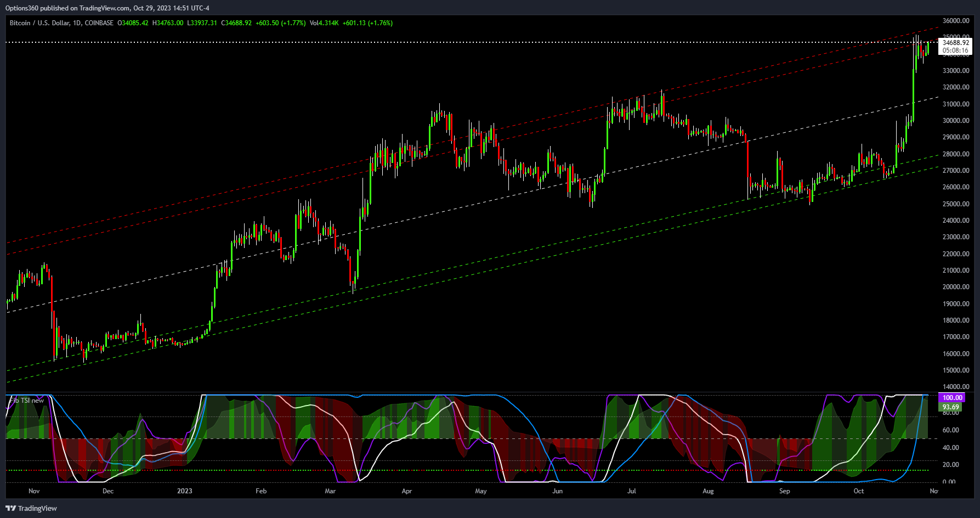This screenshot has height=518, width=980.
Task: Click the Oct label on time axis
Action: (859, 491)
